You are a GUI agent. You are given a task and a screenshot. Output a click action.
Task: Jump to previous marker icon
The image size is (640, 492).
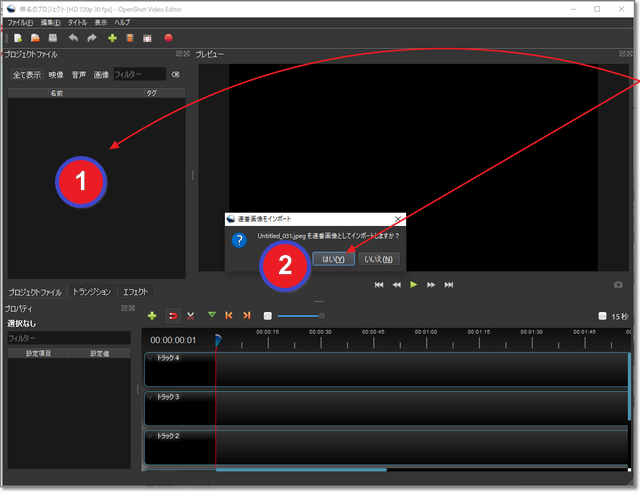pyautogui.click(x=229, y=316)
